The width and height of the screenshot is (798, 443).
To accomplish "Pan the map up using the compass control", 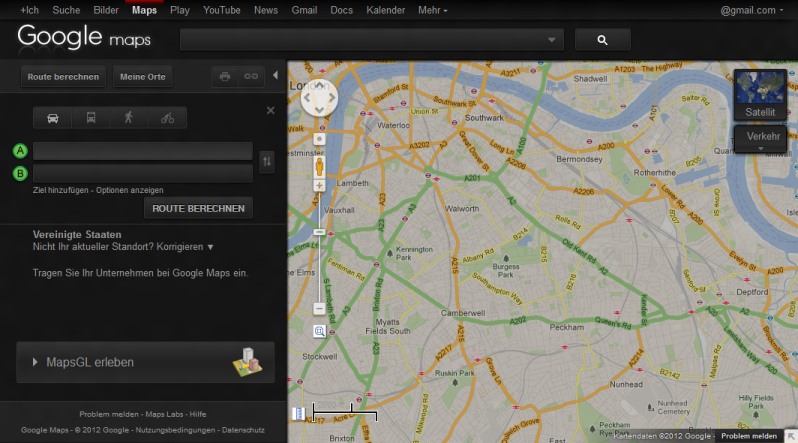I will point(319,85).
